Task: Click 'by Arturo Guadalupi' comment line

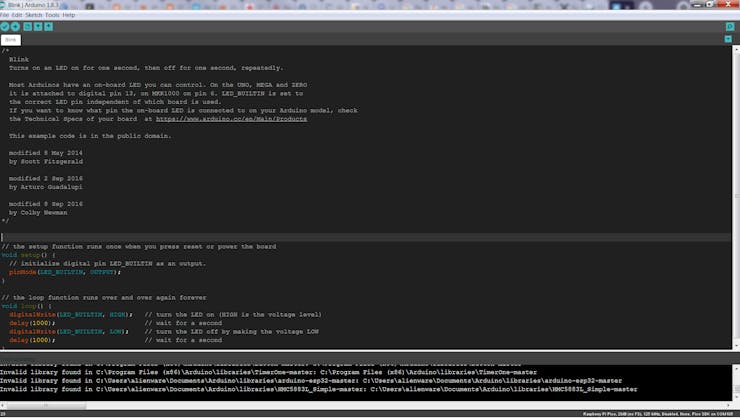Action: 46,187
